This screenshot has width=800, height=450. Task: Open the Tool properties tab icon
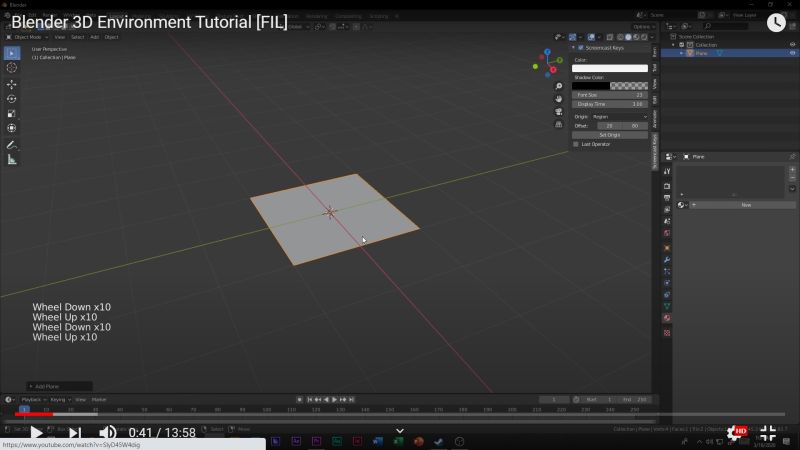(667, 171)
